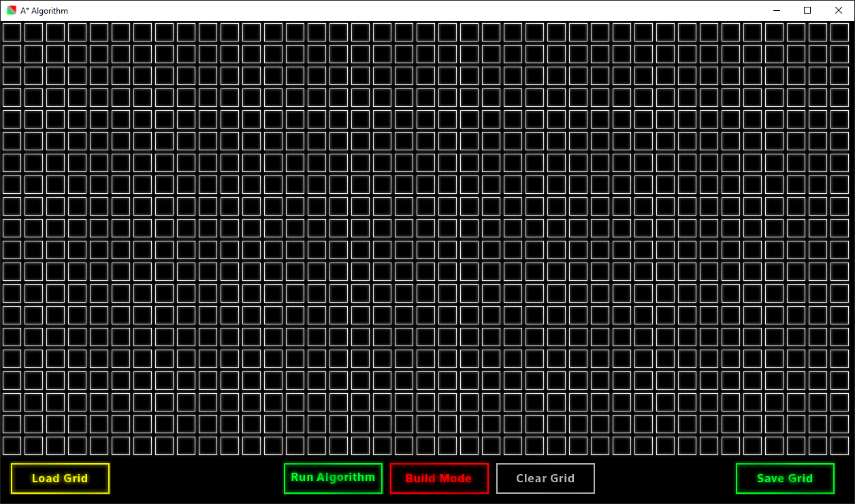Click the second cell in the bottom row
The width and height of the screenshot is (855, 504).
coord(34,446)
